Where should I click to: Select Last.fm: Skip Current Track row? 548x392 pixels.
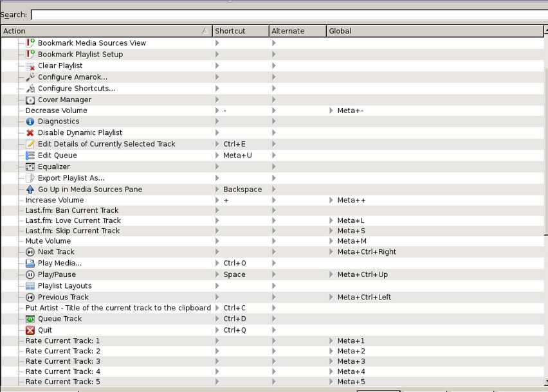pyautogui.click(x=273, y=231)
